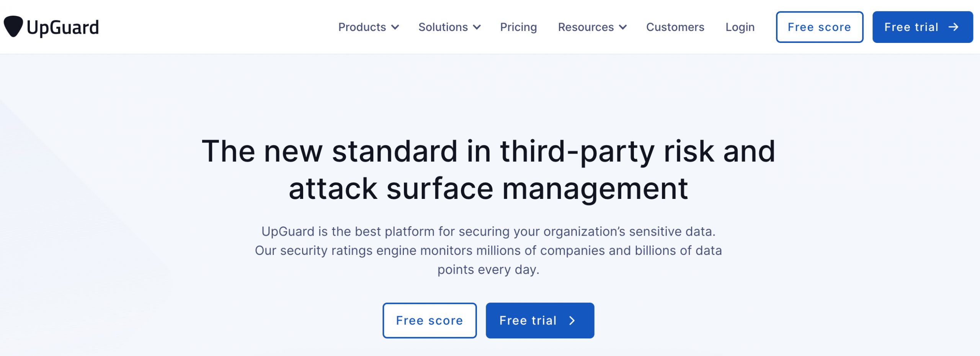Click the UpGuard shield logo icon
Screen dimensions: 980x356
click(13, 26)
